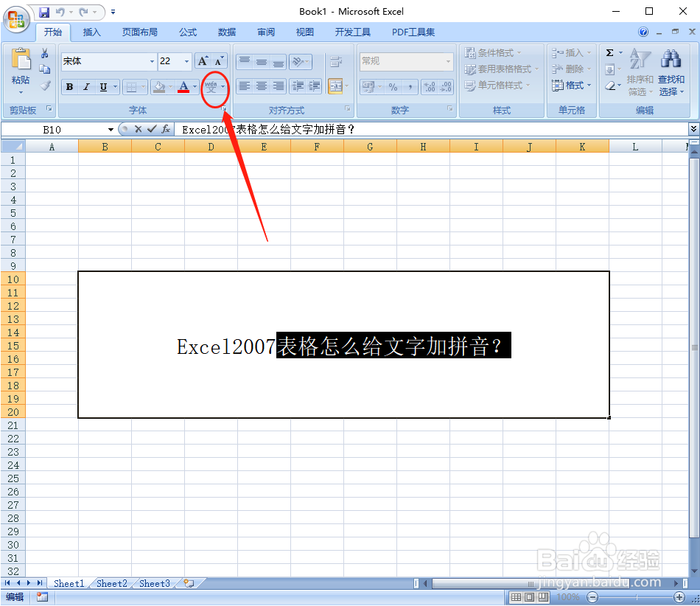Increase font size with large A
Viewport: 700px width, 606px height.
tap(203, 61)
